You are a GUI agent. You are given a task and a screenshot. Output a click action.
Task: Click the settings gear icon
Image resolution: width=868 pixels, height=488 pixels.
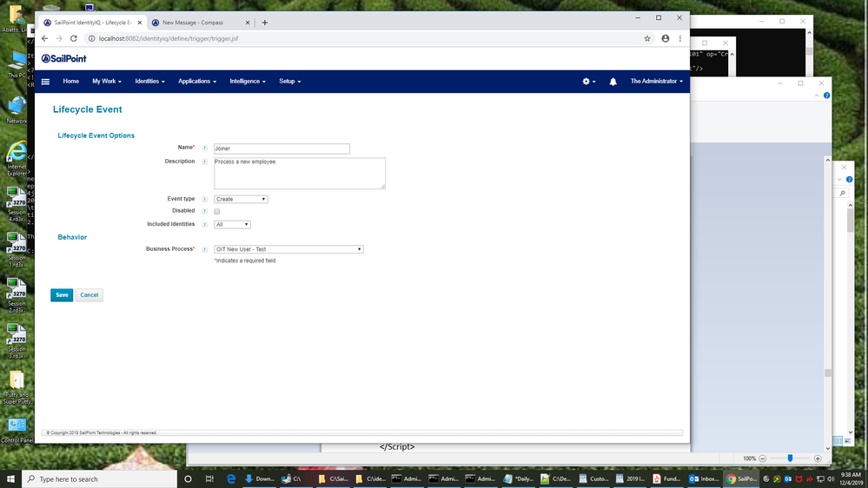pyautogui.click(x=586, y=82)
